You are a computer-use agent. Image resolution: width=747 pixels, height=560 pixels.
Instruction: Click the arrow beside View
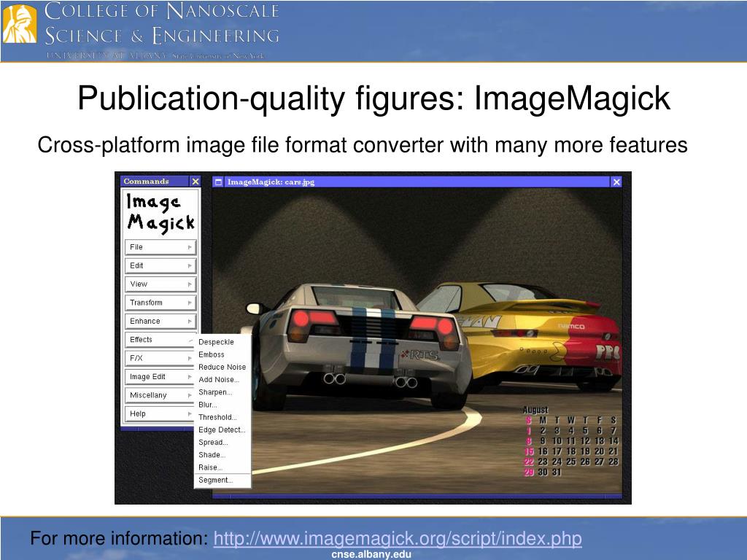(x=190, y=284)
